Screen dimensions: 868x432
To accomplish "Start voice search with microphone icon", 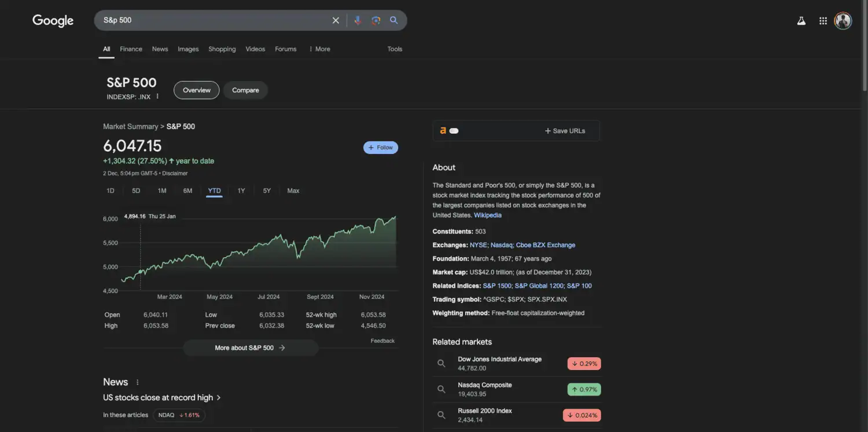I will click(x=358, y=20).
